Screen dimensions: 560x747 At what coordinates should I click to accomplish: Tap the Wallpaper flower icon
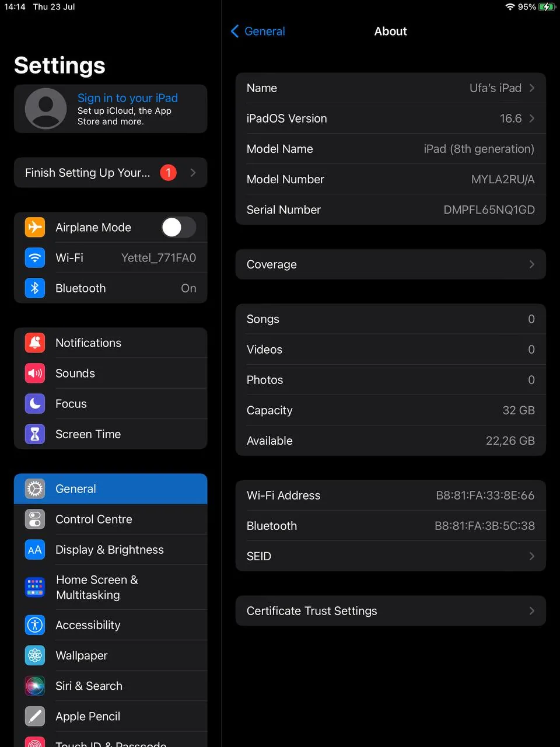35,655
